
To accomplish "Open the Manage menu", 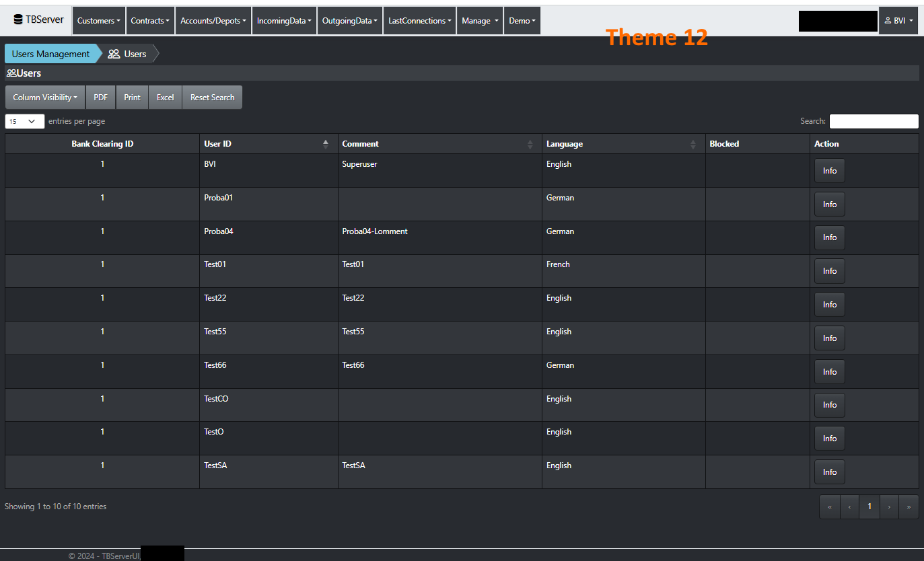I will pos(479,21).
